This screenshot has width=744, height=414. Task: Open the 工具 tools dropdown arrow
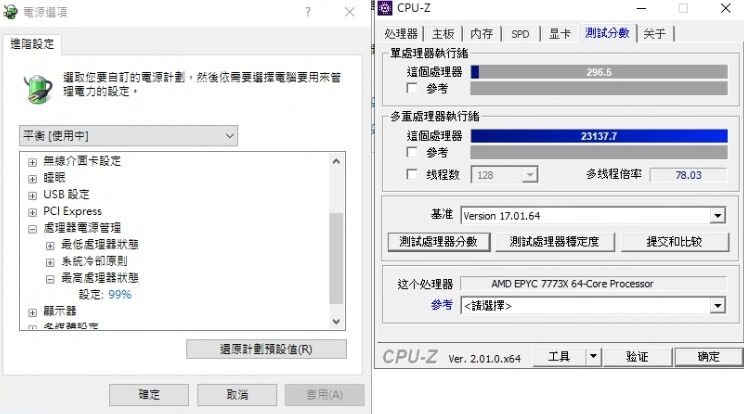point(593,357)
